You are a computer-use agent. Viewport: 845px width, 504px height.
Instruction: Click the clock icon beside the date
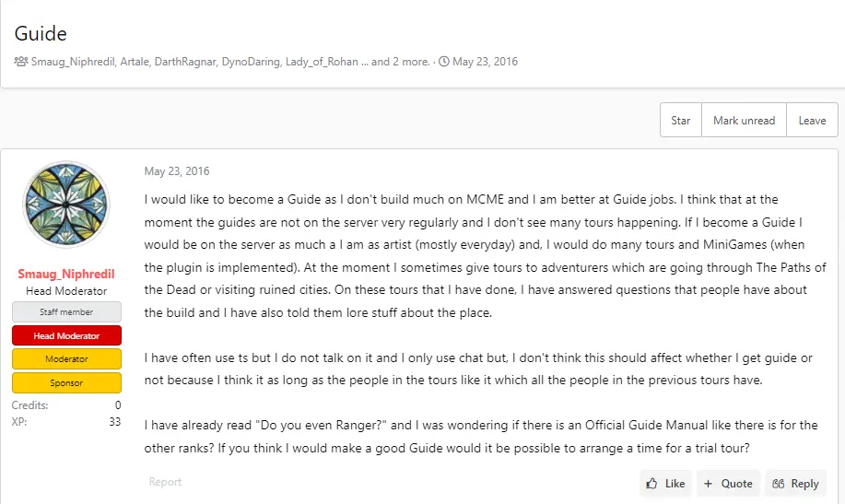(x=444, y=62)
